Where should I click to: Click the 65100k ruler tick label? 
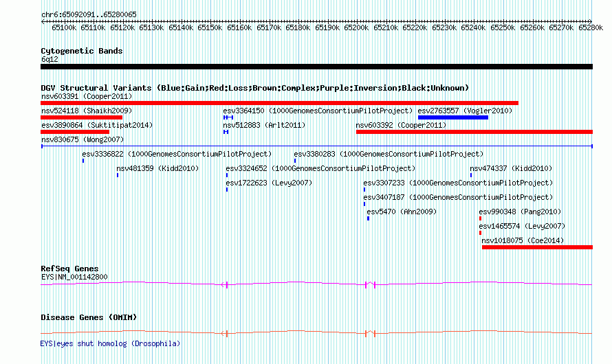(x=64, y=27)
